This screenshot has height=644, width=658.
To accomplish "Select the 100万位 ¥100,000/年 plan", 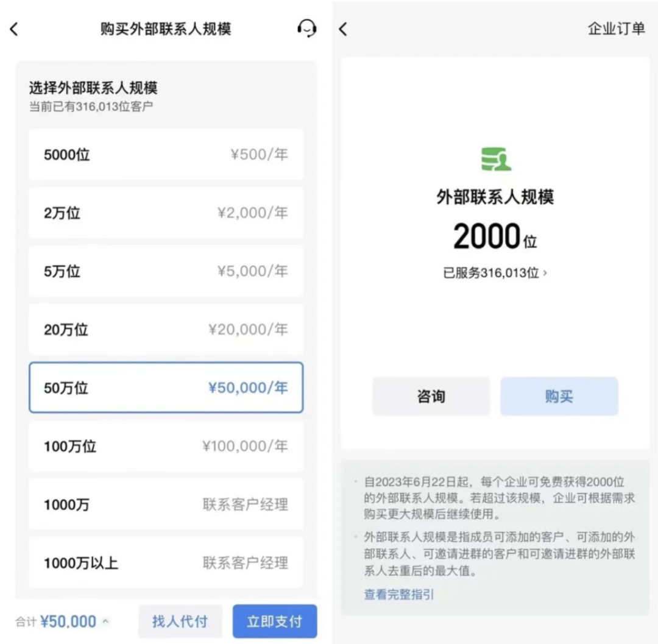I will 165,447.
